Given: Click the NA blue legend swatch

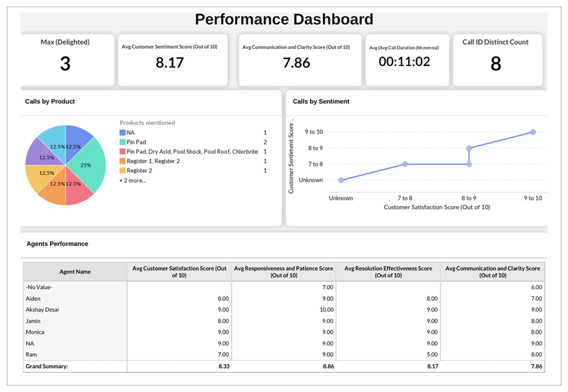Looking at the screenshot, I should [x=122, y=133].
